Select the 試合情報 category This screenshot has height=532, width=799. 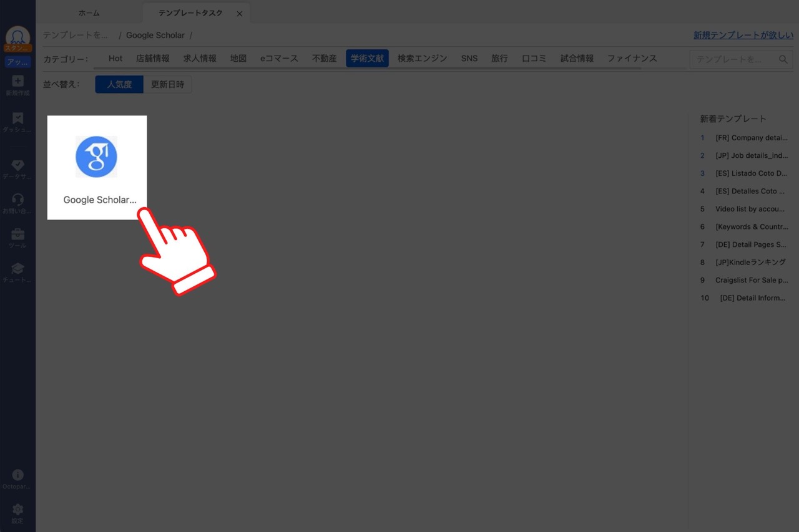[x=577, y=59]
